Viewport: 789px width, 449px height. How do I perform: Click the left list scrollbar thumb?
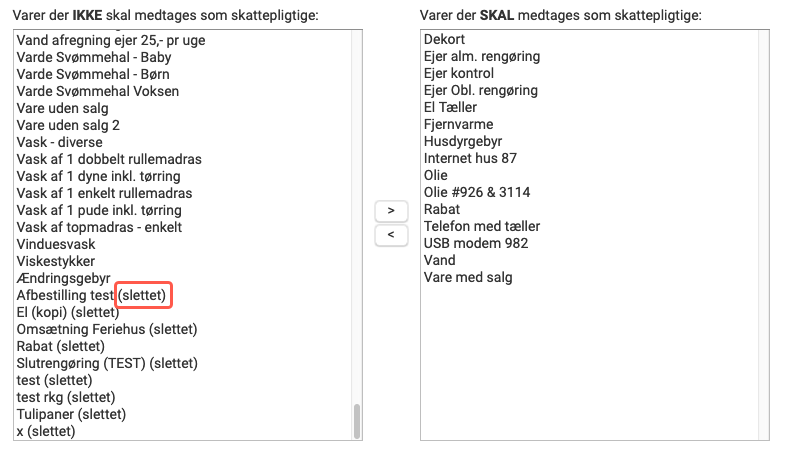(x=357, y=421)
